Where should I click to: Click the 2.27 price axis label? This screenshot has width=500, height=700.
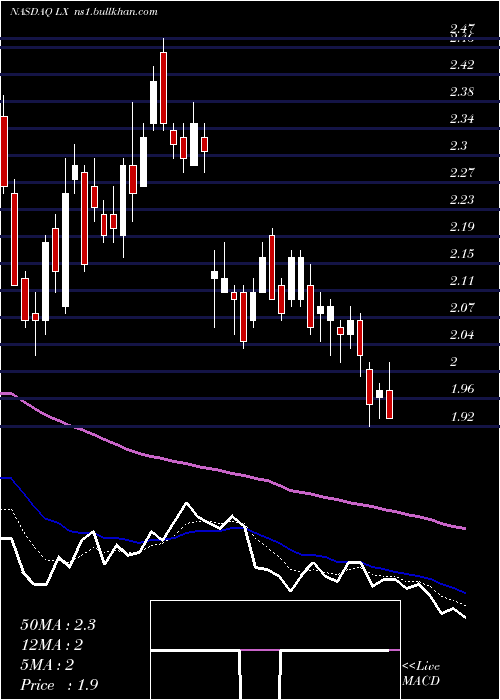coord(462,173)
